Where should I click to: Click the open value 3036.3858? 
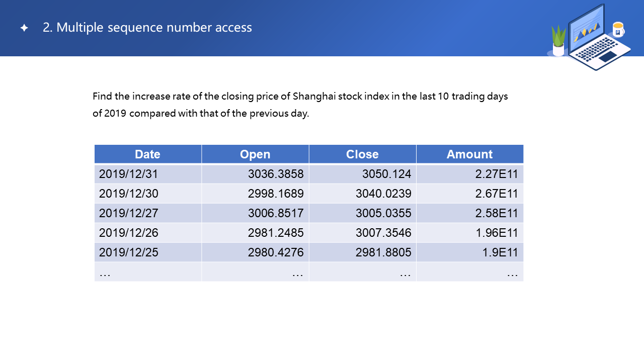point(276,174)
